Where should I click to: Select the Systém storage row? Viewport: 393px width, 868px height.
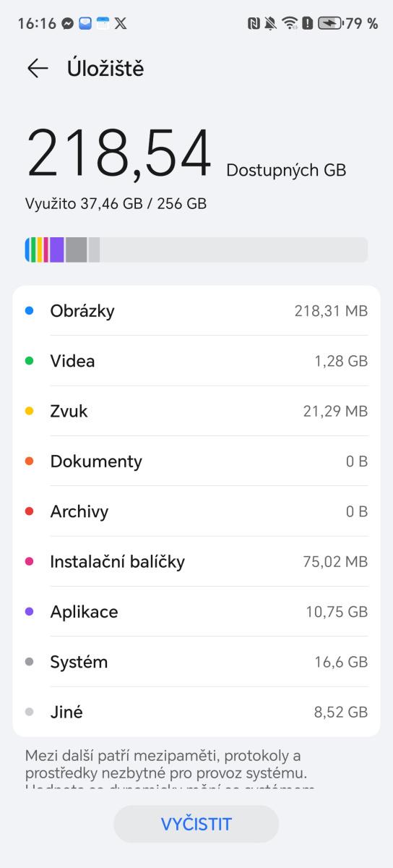point(196,662)
